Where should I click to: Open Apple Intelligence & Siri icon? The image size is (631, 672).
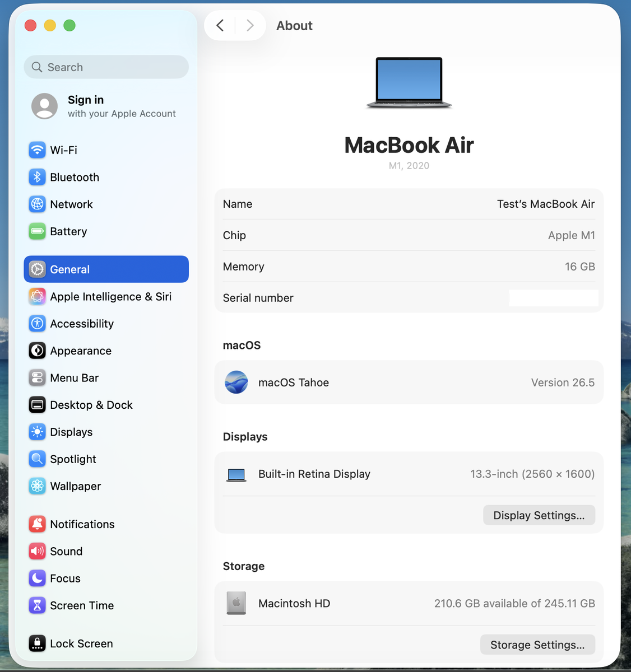click(37, 296)
